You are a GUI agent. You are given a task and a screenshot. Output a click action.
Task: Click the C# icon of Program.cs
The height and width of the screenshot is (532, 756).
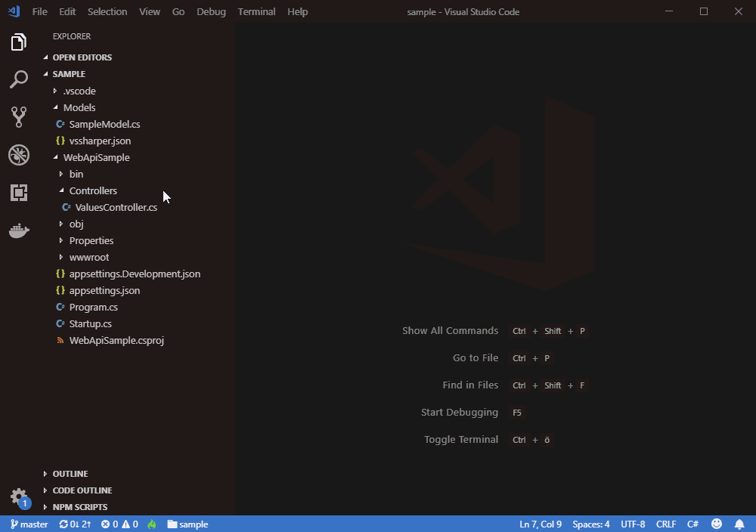[x=60, y=307]
